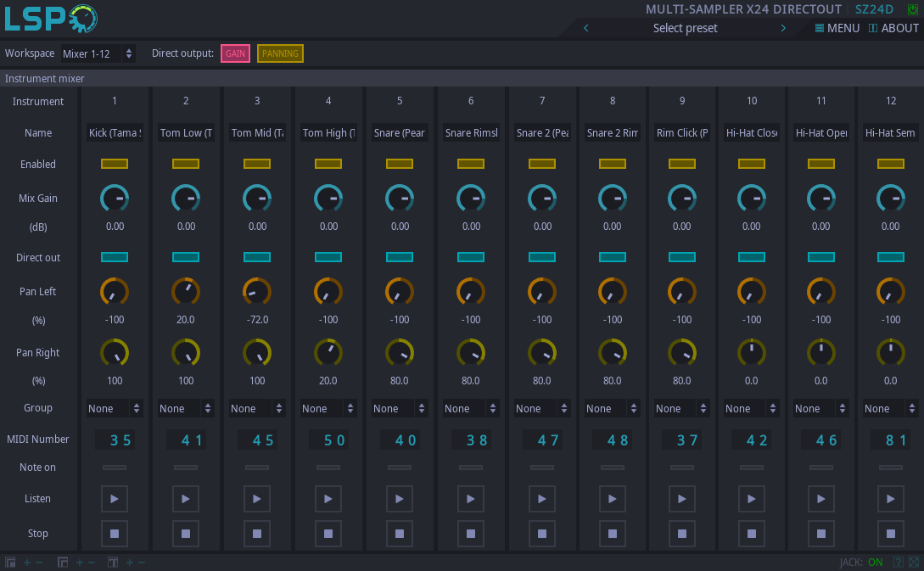
Task: Open the ABOUT item
Action: tap(893, 28)
